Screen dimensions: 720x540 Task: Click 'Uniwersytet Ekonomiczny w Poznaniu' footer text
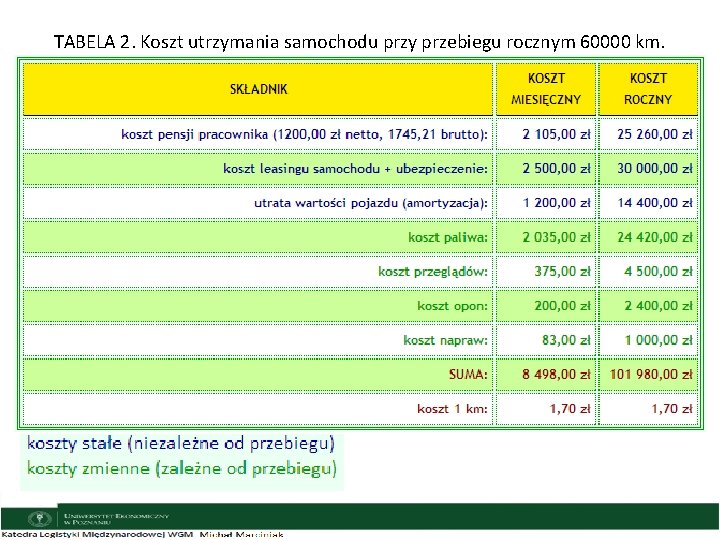[x=117, y=519]
